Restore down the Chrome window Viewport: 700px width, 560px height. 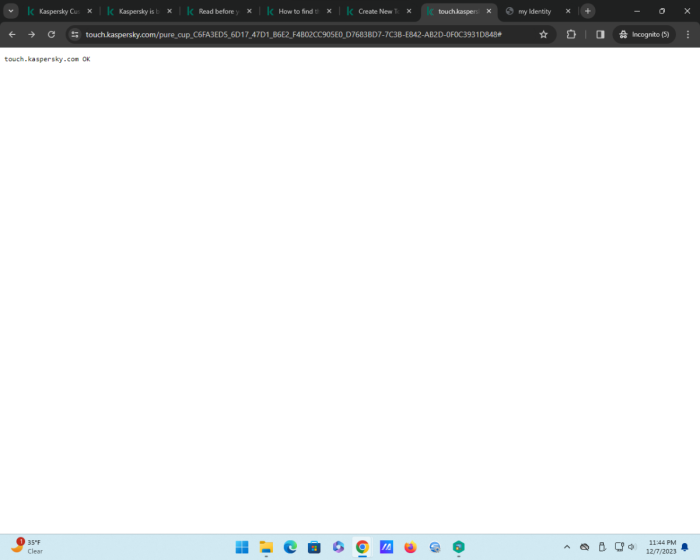[x=662, y=11]
